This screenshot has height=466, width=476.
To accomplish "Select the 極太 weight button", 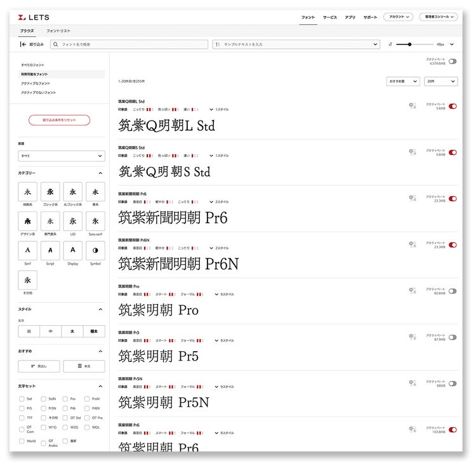I will click(94, 331).
